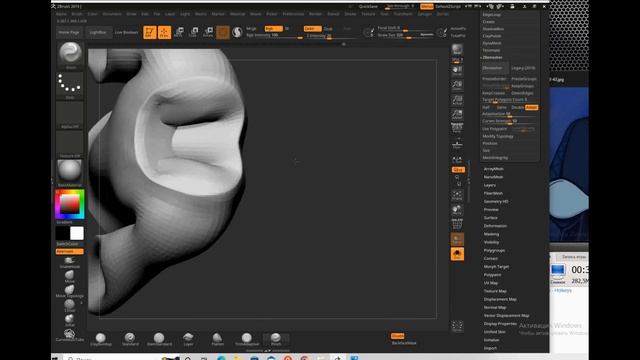Select the Layer brush

click(x=188, y=339)
